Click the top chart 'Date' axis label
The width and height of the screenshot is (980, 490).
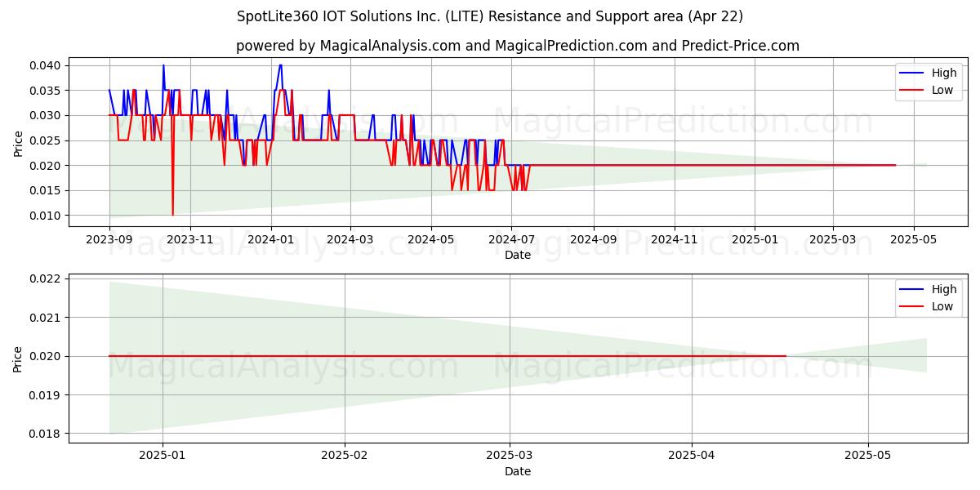(x=518, y=255)
